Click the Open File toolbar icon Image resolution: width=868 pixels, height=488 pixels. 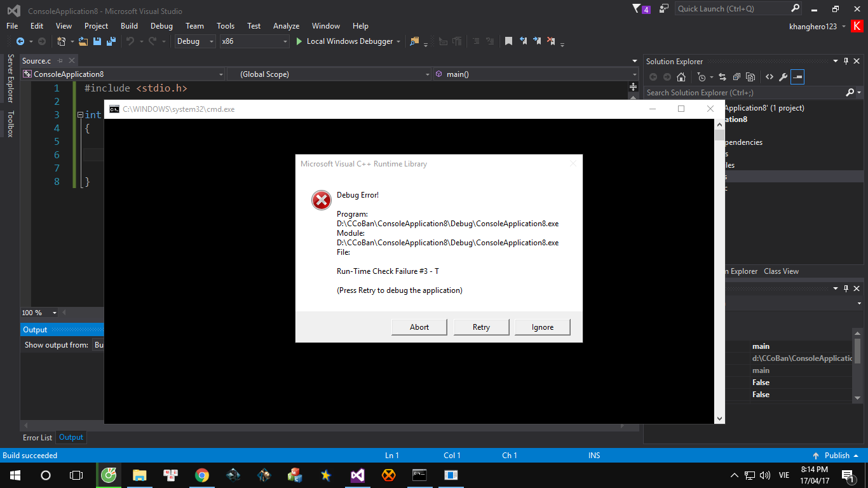coord(83,41)
